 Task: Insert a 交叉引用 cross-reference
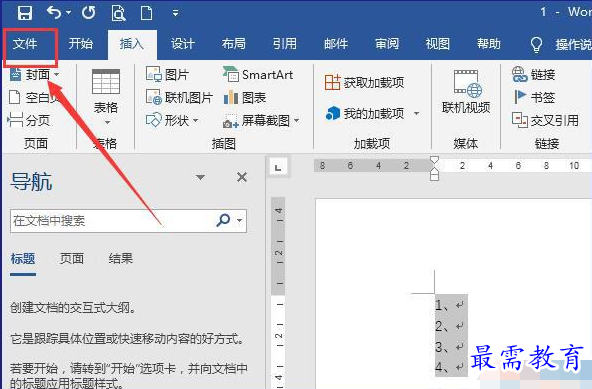pyautogui.click(x=545, y=120)
